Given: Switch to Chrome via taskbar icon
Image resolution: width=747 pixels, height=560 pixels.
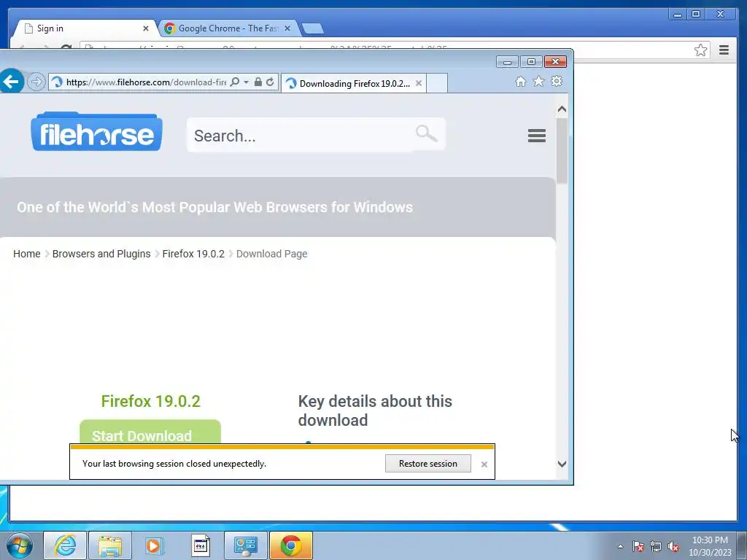Looking at the screenshot, I should tap(290, 545).
